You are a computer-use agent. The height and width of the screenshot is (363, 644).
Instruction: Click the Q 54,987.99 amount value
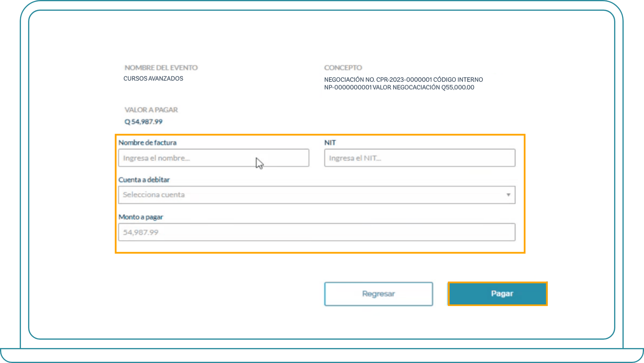pos(143,122)
